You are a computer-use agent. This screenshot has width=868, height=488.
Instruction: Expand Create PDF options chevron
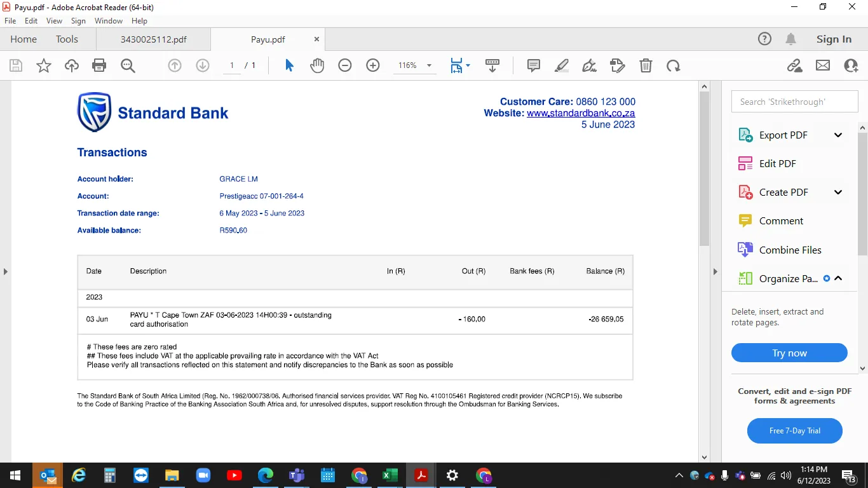(838, 192)
